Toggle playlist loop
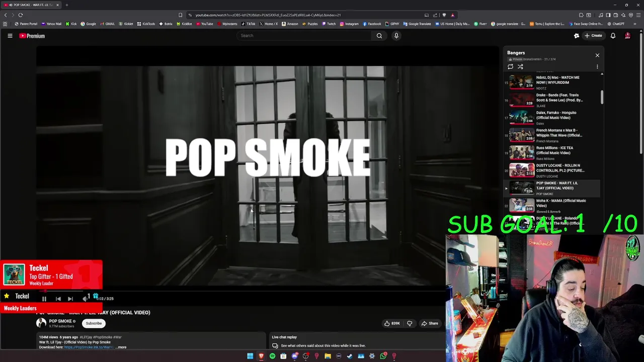 (x=510, y=67)
